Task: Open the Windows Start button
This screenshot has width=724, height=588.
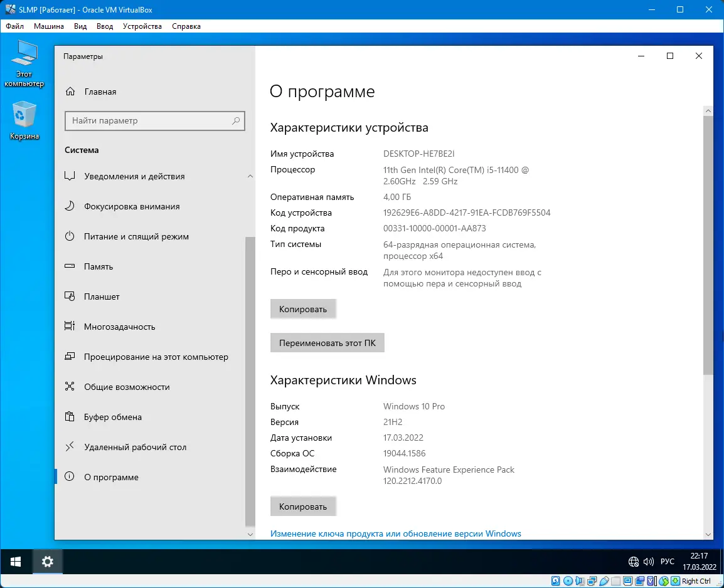Action: (x=16, y=561)
